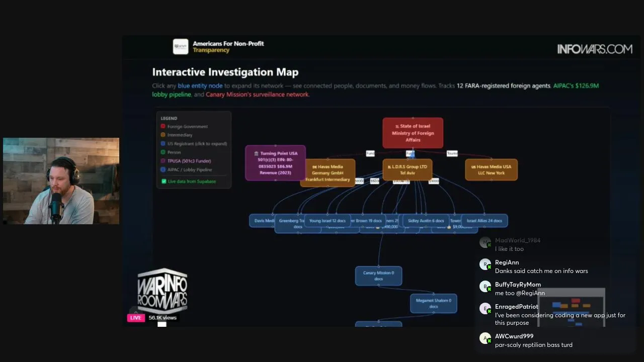644x362 pixels.
Task: Expand the Israel Allies 24 docs node
Action: point(484,221)
